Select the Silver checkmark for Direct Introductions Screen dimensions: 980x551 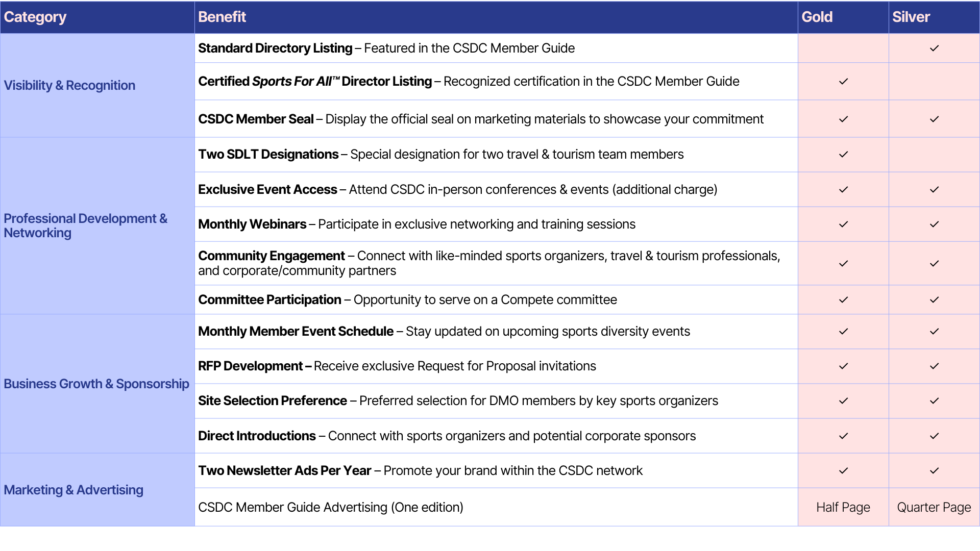point(934,436)
